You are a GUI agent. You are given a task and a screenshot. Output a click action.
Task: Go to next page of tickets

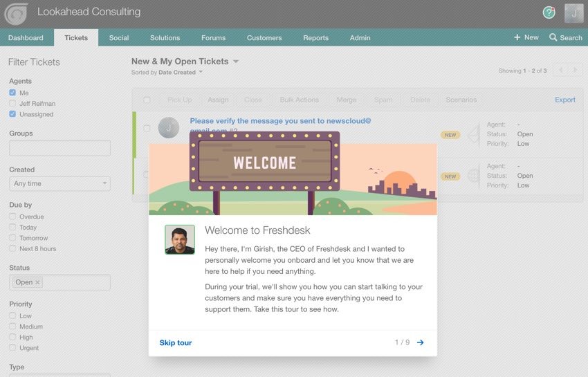point(574,70)
